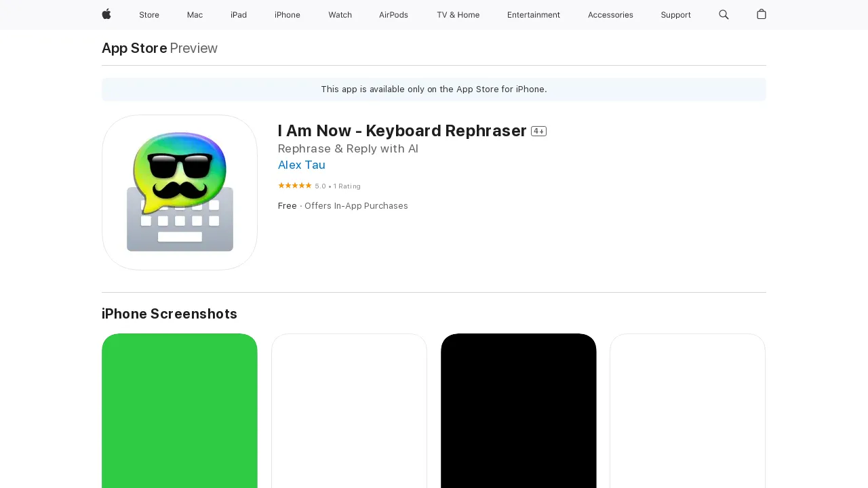The width and height of the screenshot is (868, 488).
Task: Open the iPhone menu
Action: [288, 15]
